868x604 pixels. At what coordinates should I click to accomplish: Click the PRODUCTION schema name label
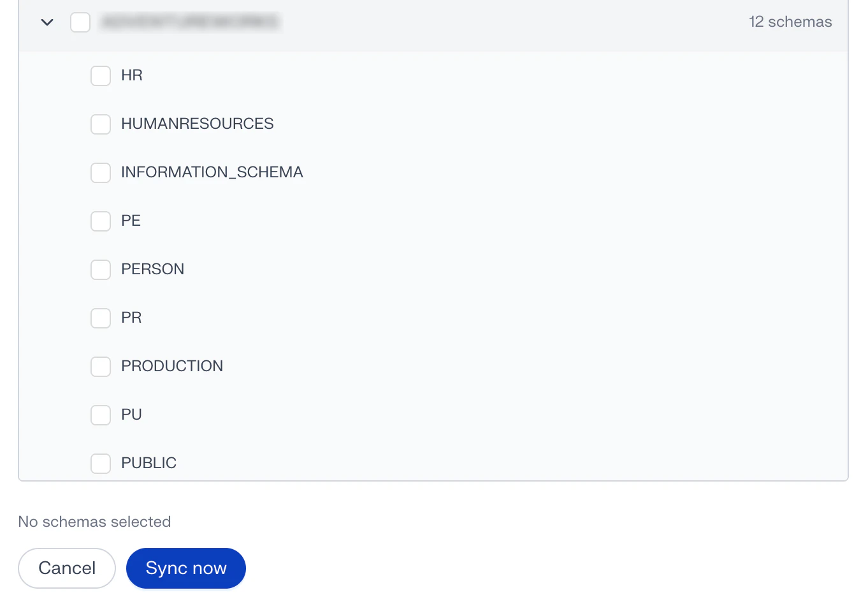pyautogui.click(x=171, y=366)
